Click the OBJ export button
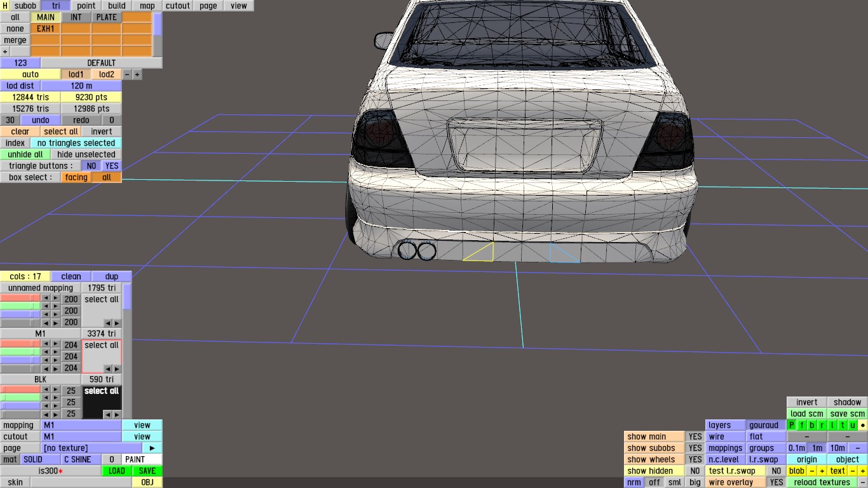The width and height of the screenshot is (868, 488). (147, 482)
